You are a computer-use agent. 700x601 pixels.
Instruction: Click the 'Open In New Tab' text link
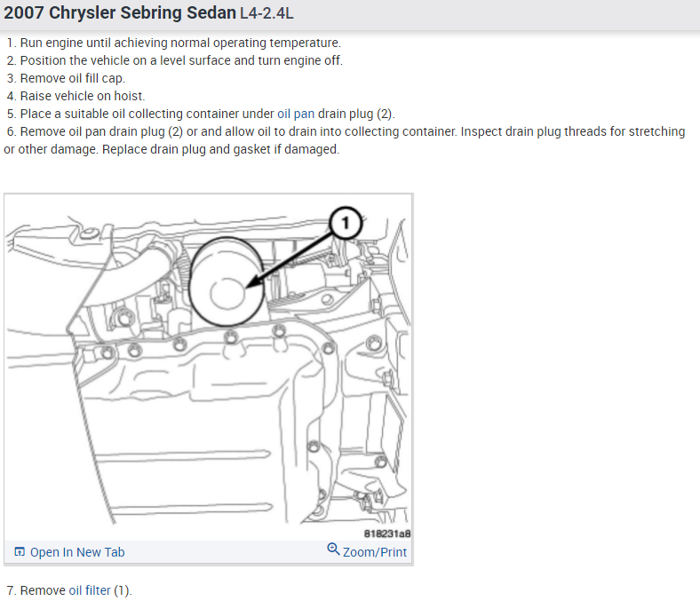coord(77,552)
